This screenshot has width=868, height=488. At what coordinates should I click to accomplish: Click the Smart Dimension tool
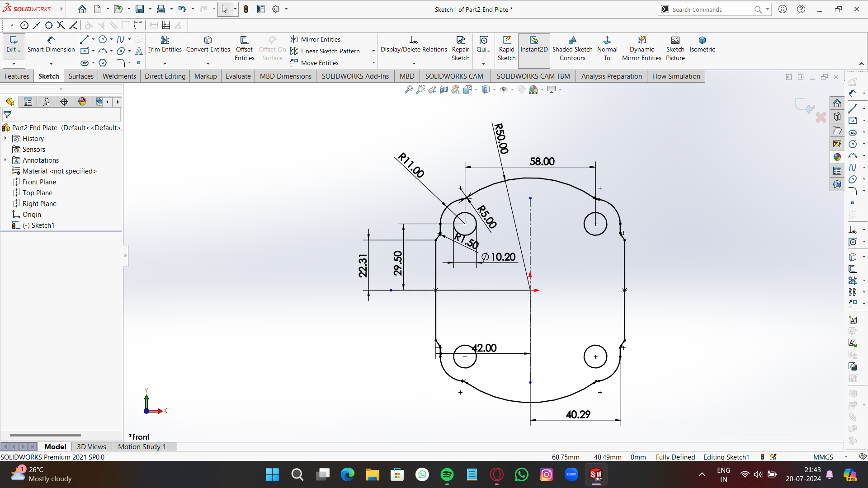[x=51, y=44]
